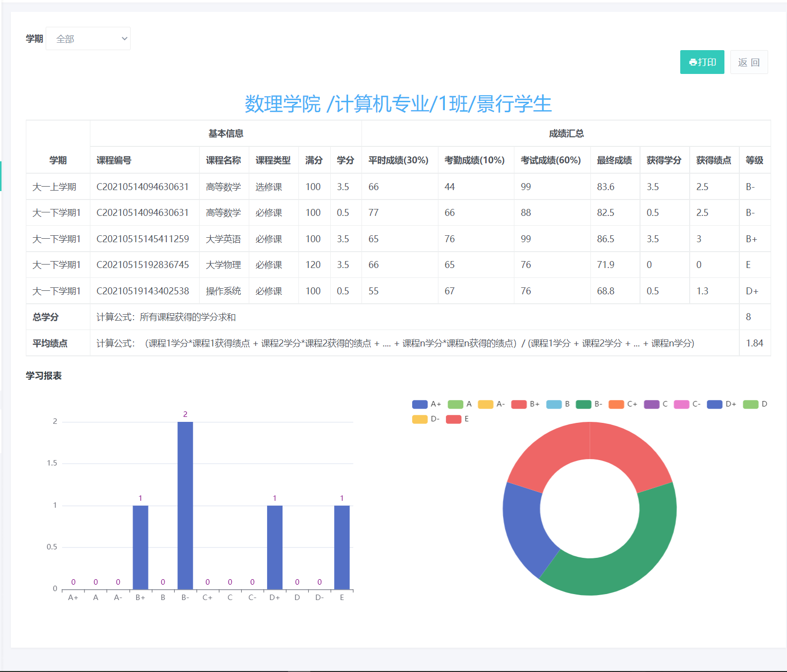Click the E bar in bar chart
The image size is (787, 672).
pos(342,547)
